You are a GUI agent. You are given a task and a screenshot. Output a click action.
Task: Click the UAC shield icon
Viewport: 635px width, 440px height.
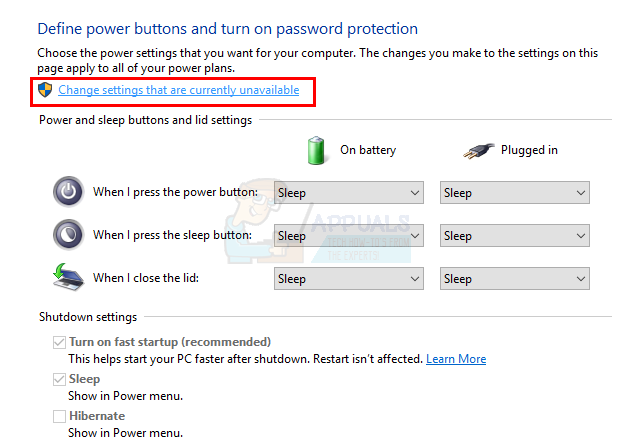point(45,90)
